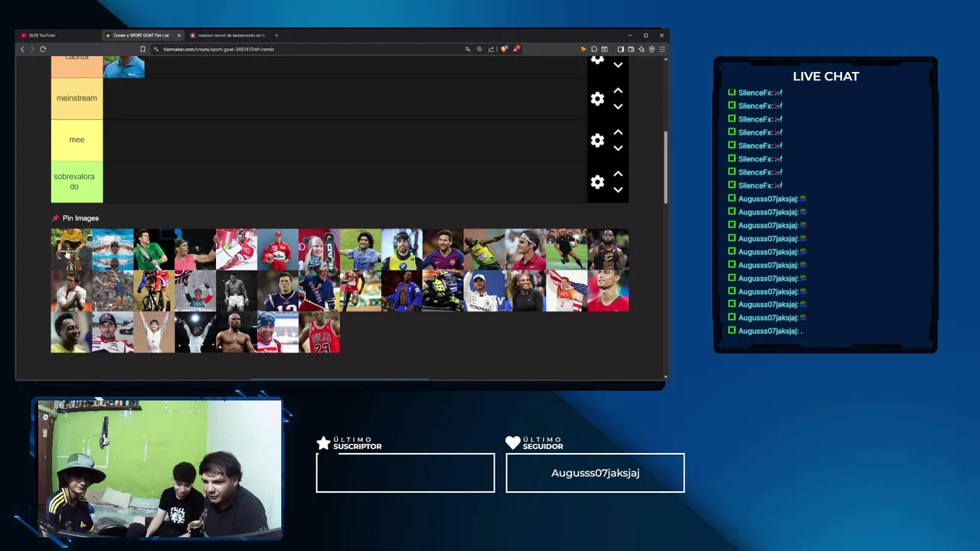Move cabrita tier row down
The height and width of the screenshot is (551, 980).
[618, 65]
